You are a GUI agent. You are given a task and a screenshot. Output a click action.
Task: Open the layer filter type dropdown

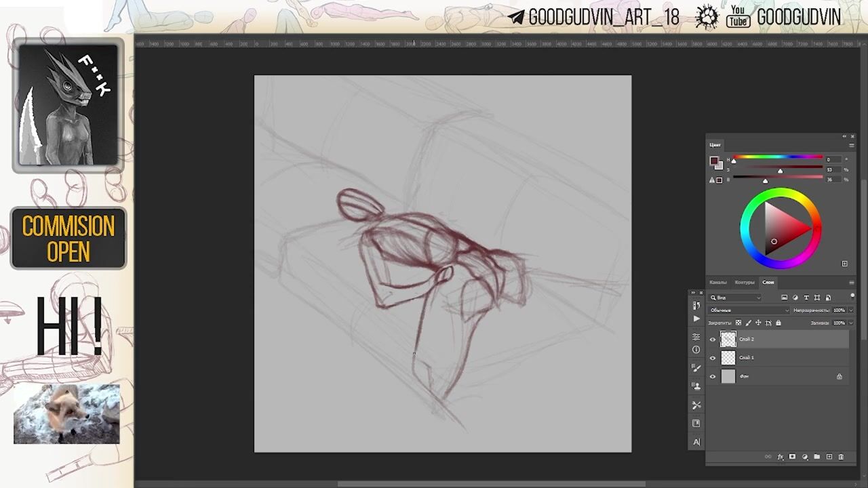click(x=736, y=298)
